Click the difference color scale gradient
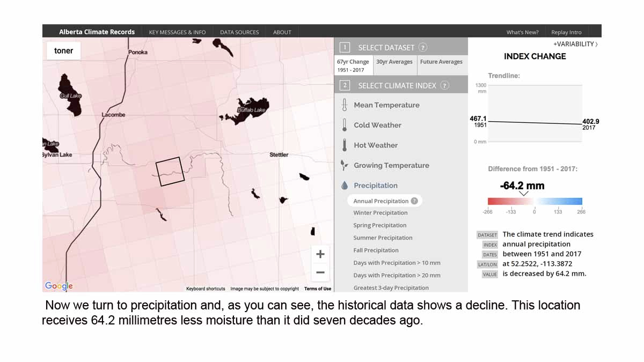This screenshot has width=644, height=362. 535,202
